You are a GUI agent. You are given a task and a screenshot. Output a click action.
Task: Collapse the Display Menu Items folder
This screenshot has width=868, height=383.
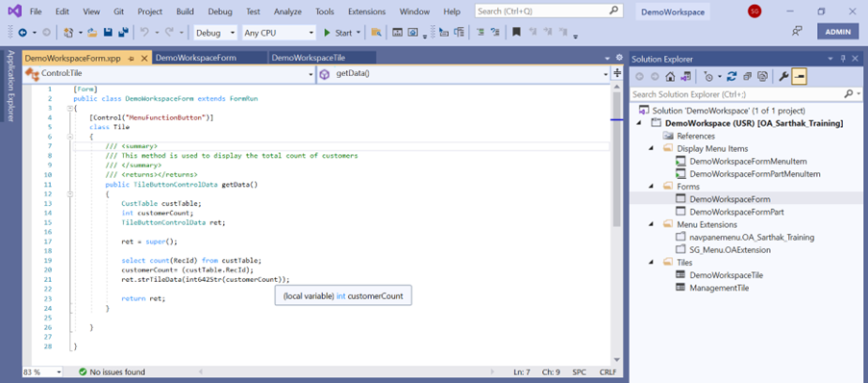click(652, 148)
